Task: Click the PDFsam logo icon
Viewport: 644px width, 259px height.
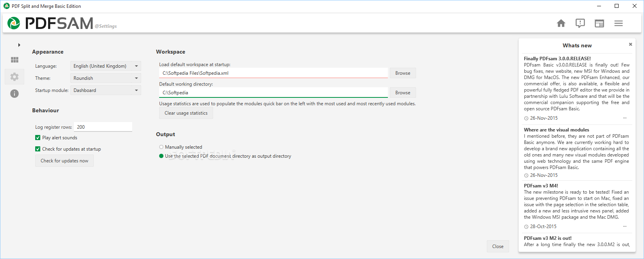Action: tap(14, 23)
